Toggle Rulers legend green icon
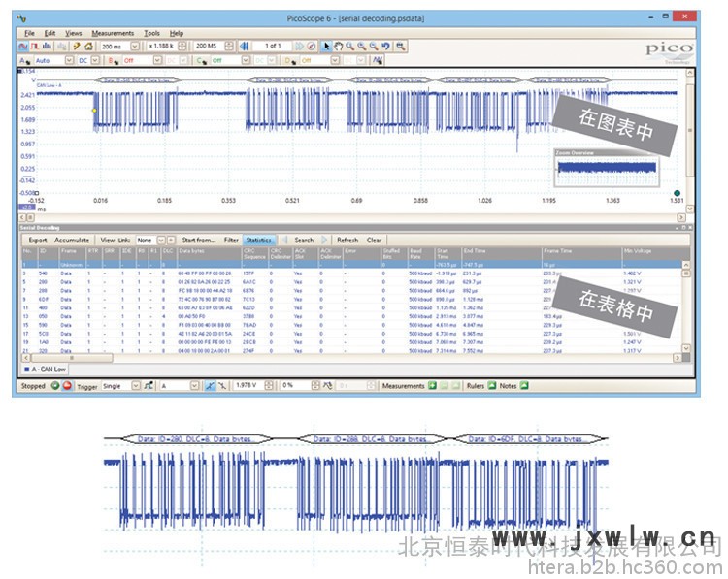The height and width of the screenshot is (579, 728). click(x=492, y=386)
